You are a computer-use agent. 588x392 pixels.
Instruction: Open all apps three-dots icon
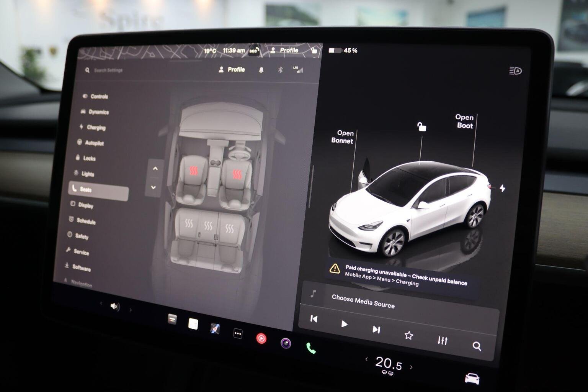coord(238,333)
